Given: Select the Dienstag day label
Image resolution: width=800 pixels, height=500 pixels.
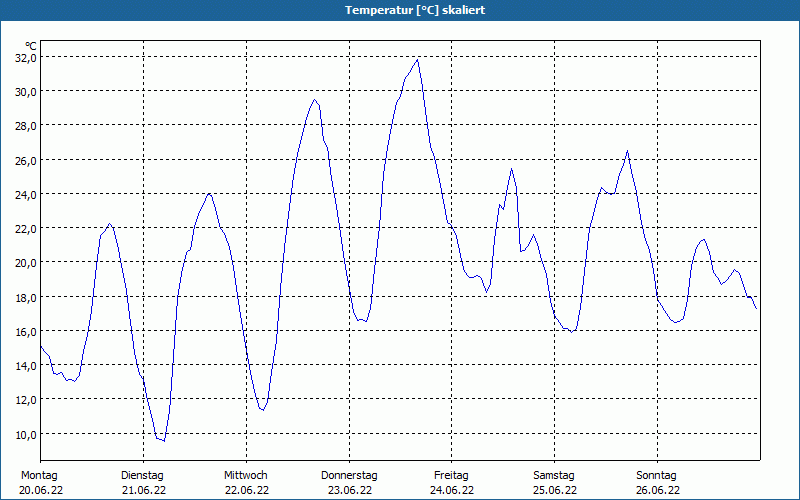Looking at the screenshot, I should tap(142, 475).
